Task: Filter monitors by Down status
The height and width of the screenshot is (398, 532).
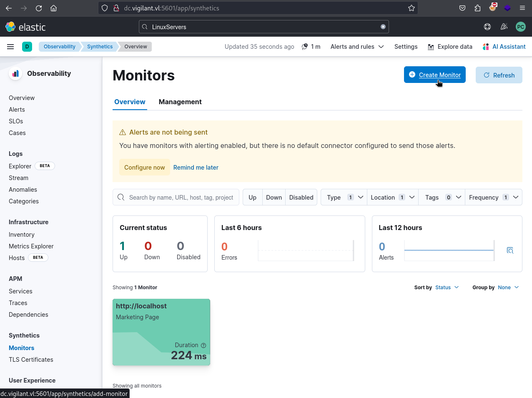Action: click(x=274, y=198)
